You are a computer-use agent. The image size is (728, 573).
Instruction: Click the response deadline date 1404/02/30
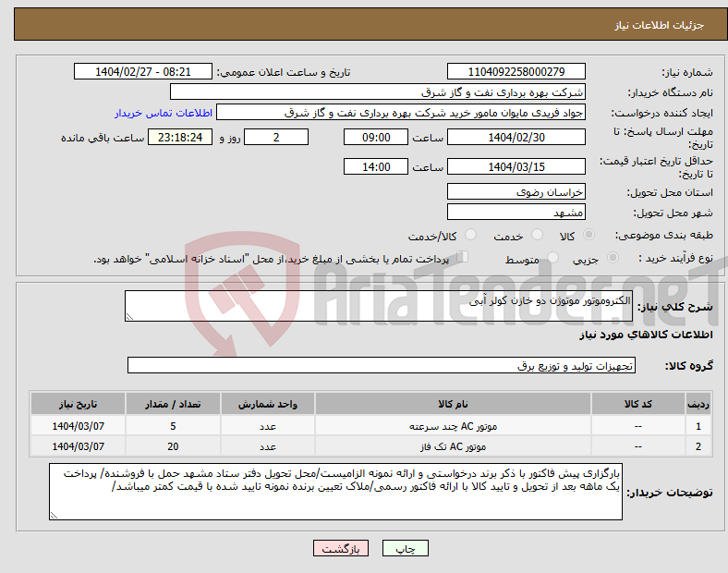click(516, 137)
